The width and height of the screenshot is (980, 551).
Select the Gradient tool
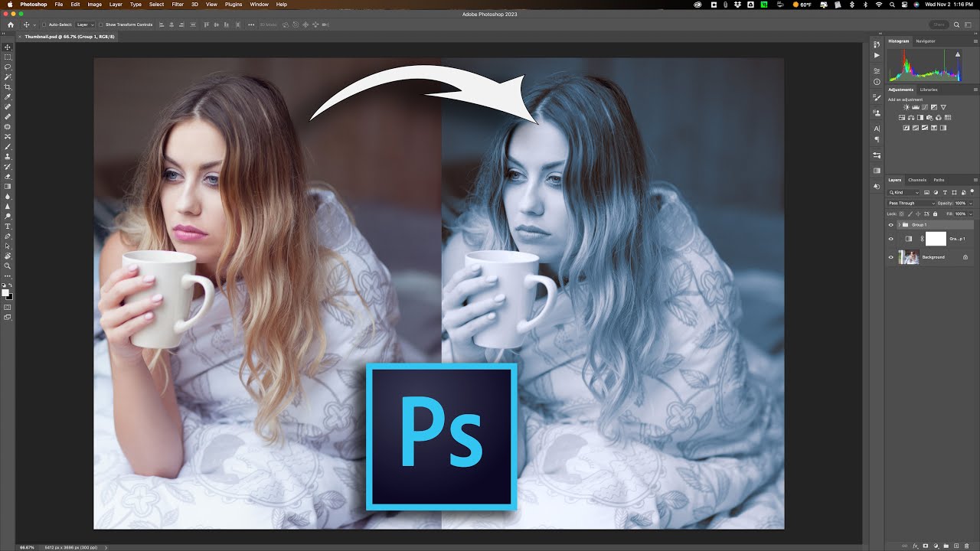point(8,187)
